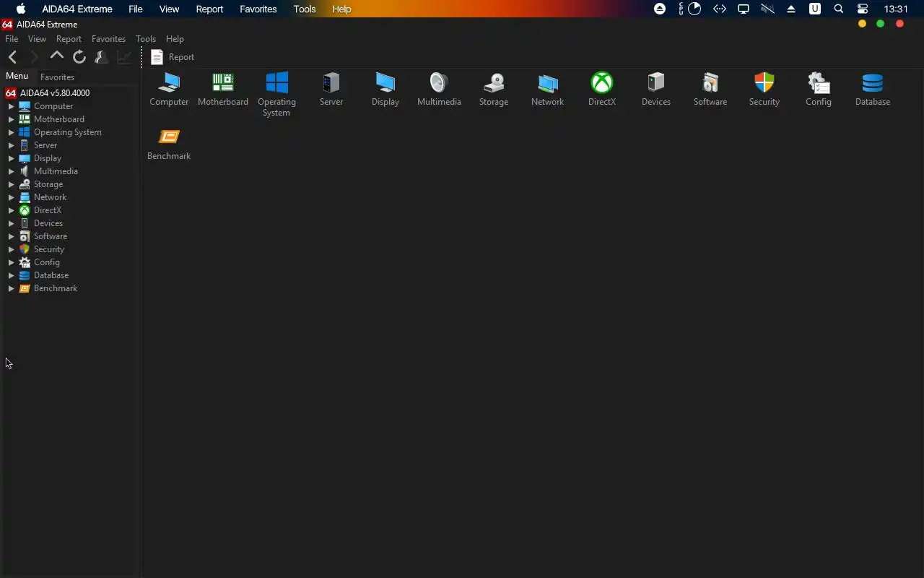Expand the Motherboard tree node arrow
Screen dimensions: 924x578
point(11,119)
